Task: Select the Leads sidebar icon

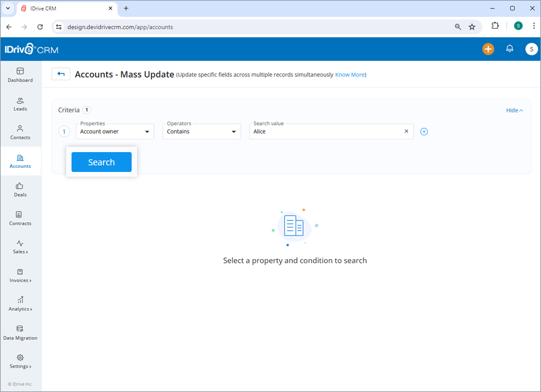Action: [x=20, y=105]
